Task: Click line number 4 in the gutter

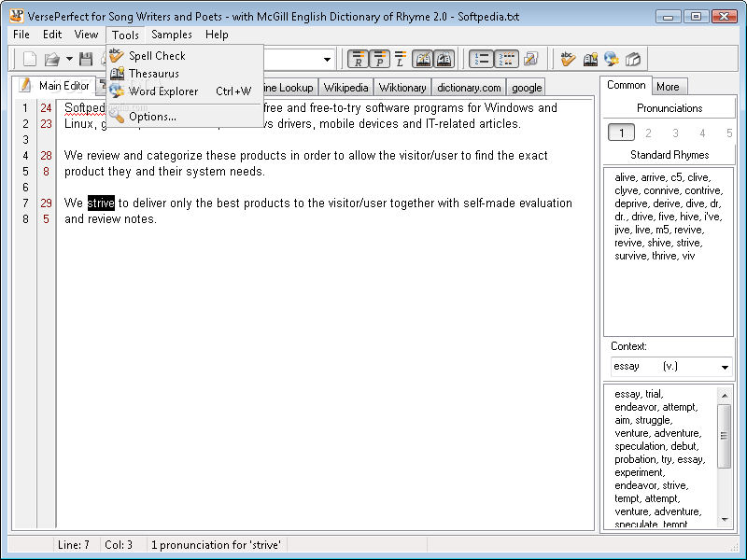Action: click(25, 156)
